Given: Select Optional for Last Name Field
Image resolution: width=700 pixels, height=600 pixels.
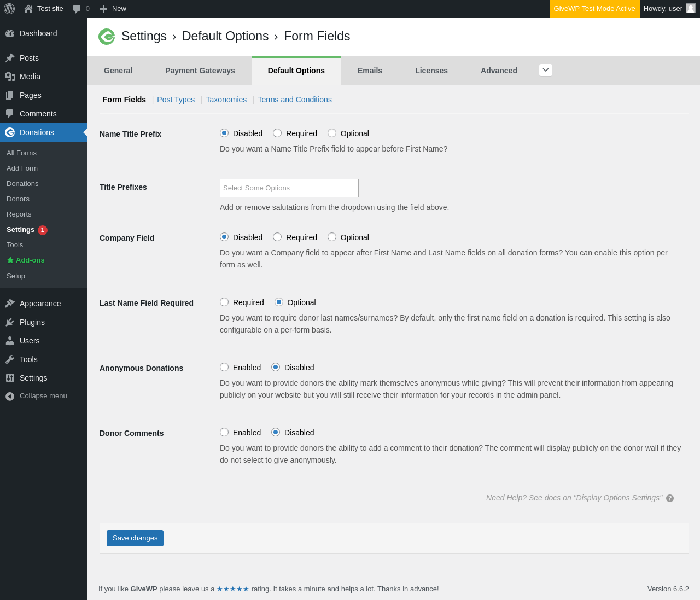Looking at the screenshot, I should (x=279, y=302).
